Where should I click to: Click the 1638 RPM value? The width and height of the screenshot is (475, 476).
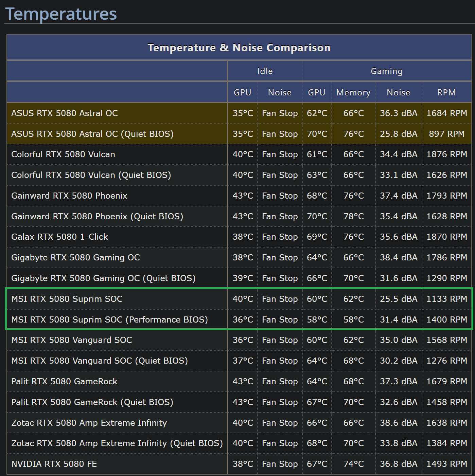coord(446,423)
